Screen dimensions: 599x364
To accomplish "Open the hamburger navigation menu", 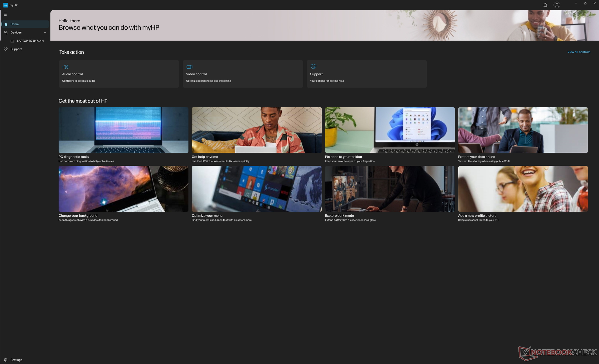I will (5, 14).
